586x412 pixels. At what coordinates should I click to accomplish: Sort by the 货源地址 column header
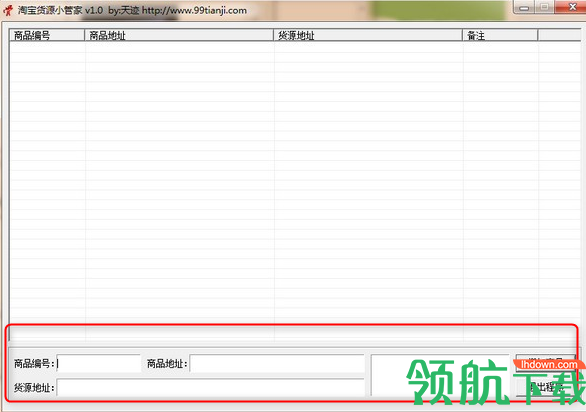tap(368, 36)
